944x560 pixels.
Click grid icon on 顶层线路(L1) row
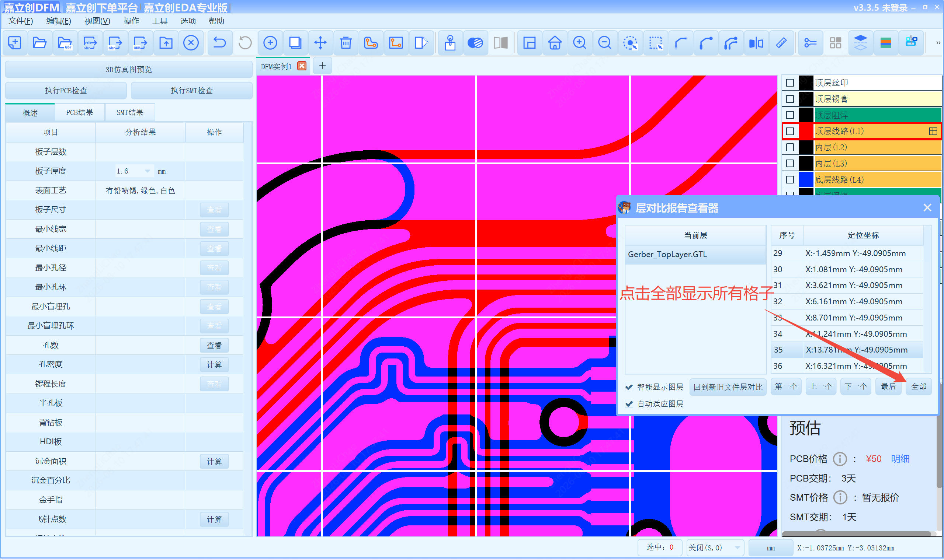[x=933, y=131]
